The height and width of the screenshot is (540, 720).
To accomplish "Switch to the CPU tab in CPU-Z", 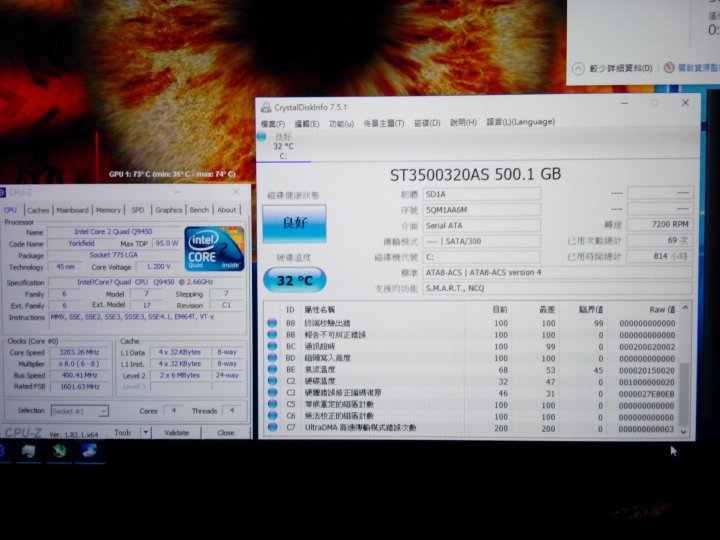I will [x=10, y=210].
